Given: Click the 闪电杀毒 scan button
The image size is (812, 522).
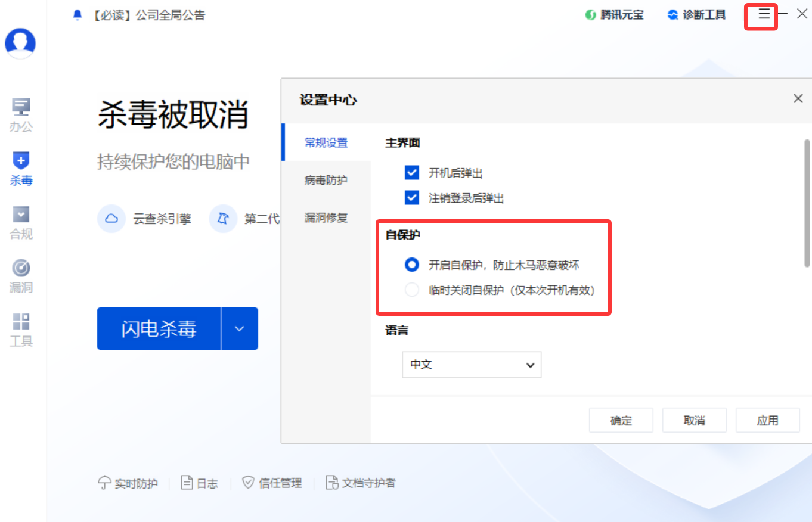Looking at the screenshot, I should [x=159, y=329].
